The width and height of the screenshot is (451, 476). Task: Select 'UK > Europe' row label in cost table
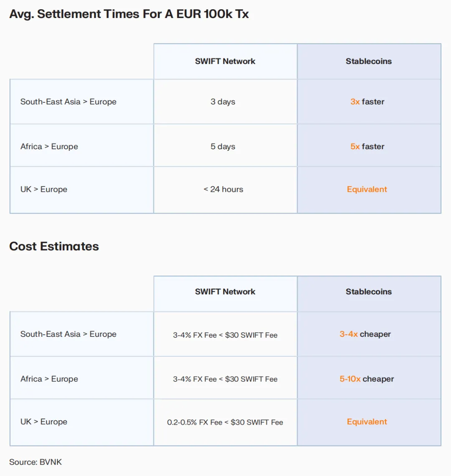[x=44, y=422]
